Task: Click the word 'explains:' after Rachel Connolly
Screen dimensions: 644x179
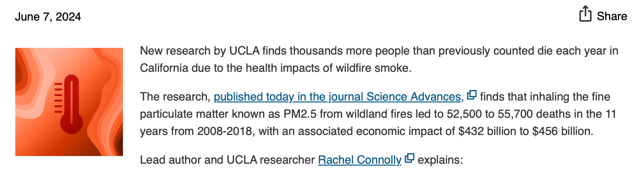Action: (x=441, y=160)
